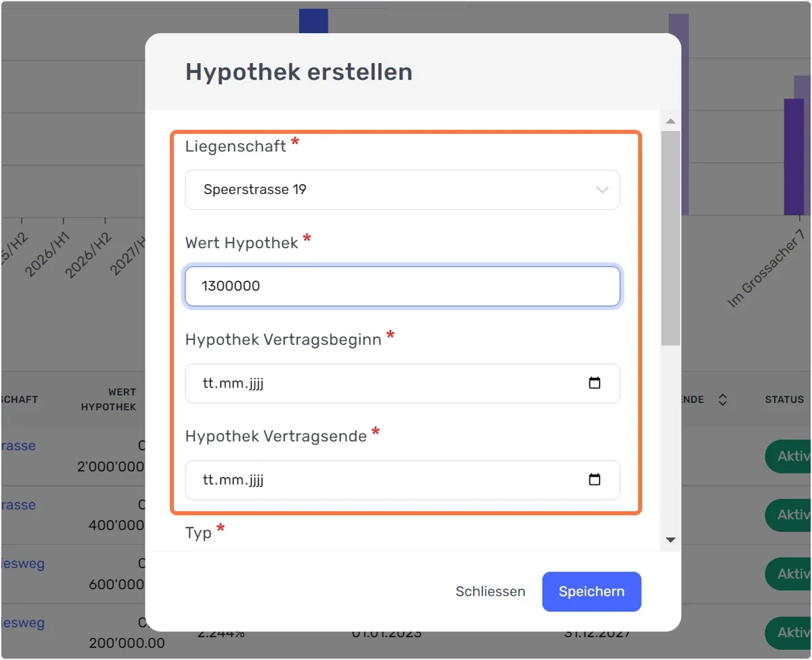The image size is (812, 660).
Task: Click the sort arrows in background table header
Action: click(723, 400)
